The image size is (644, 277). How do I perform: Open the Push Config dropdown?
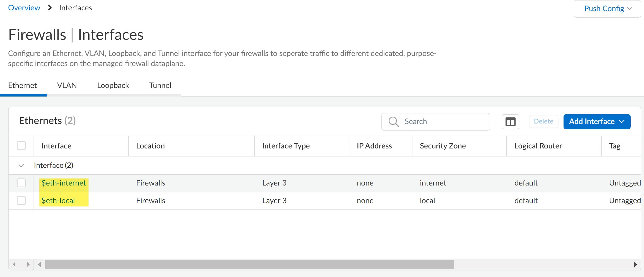(x=607, y=9)
